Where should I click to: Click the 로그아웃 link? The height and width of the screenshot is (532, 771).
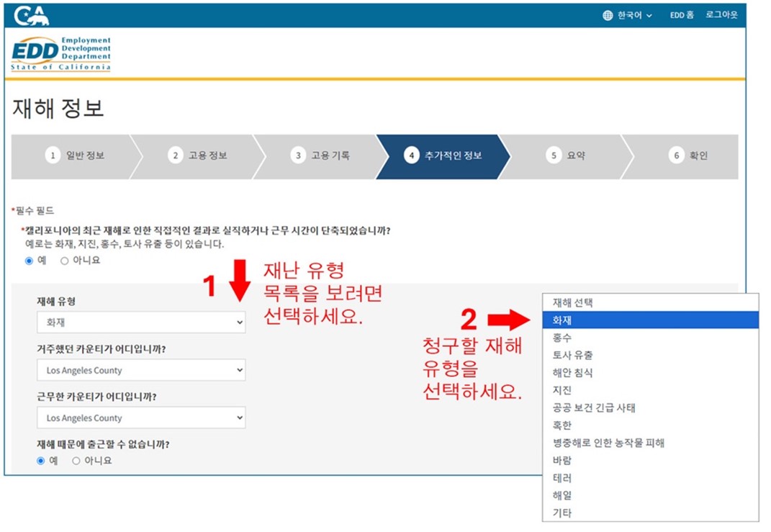(x=723, y=14)
